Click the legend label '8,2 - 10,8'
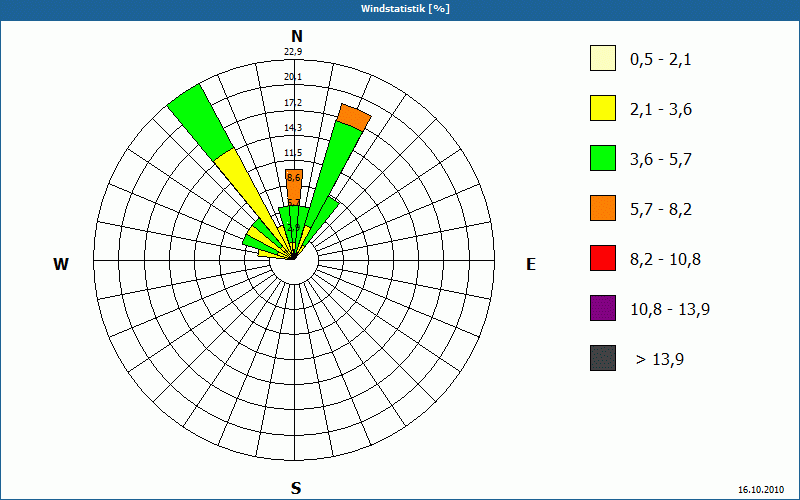This screenshot has height=500, width=800. (665, 260)
